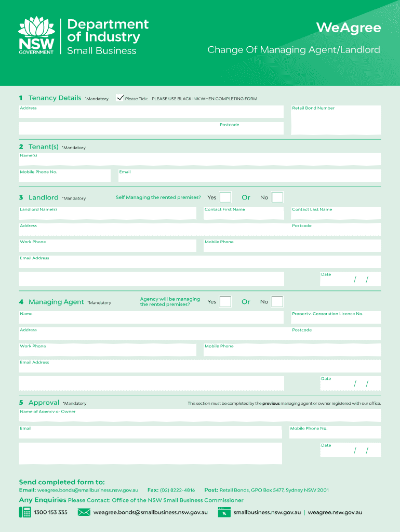Click the Managing Agent section heading
The image size is (400, 532).
(56, 302)
